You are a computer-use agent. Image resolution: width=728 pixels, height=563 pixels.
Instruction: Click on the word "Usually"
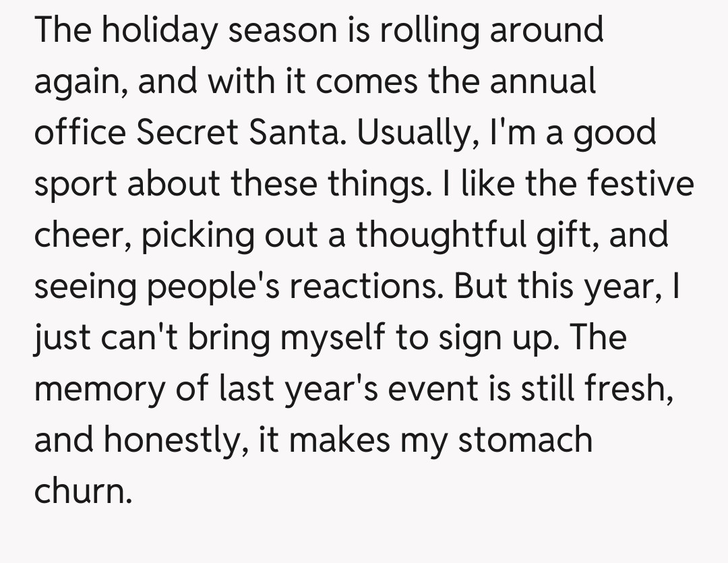[413, 133]
